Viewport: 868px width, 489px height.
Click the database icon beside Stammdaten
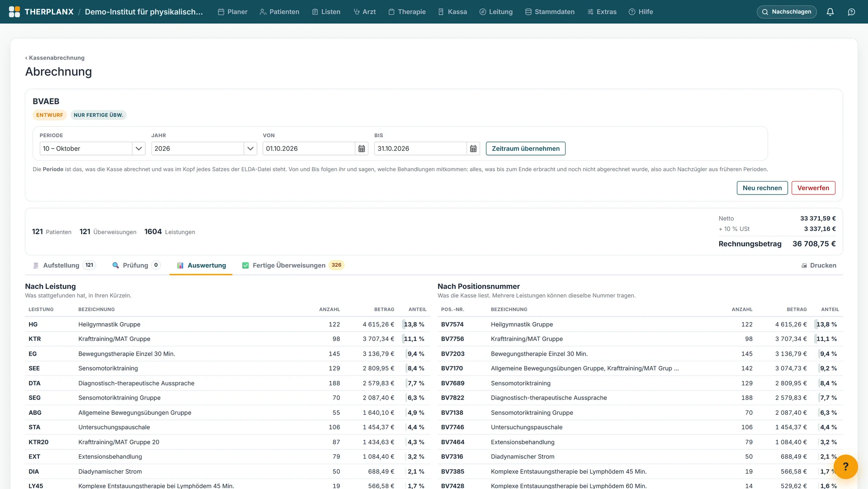click(x=528, y=12)
